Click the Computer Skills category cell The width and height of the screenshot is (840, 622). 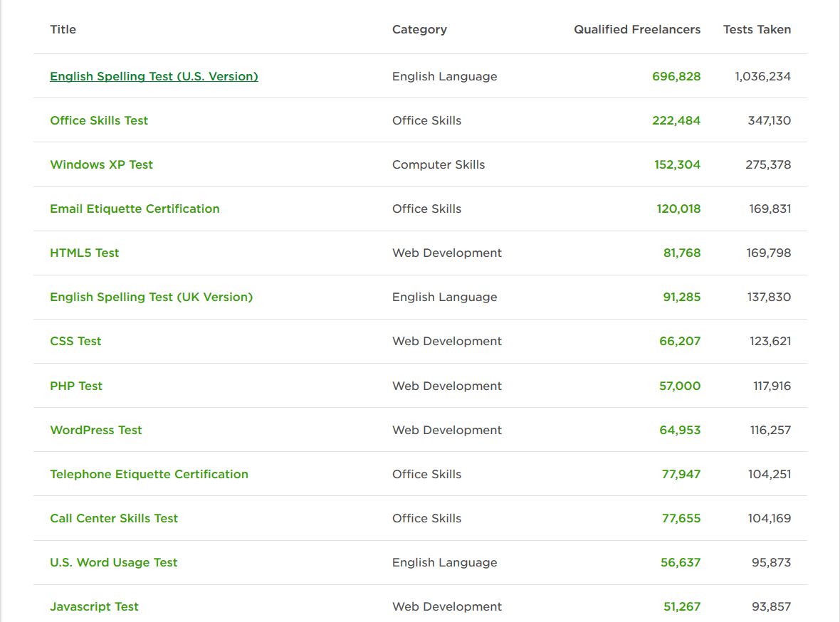pyautogui.click(x=439, y=164)
